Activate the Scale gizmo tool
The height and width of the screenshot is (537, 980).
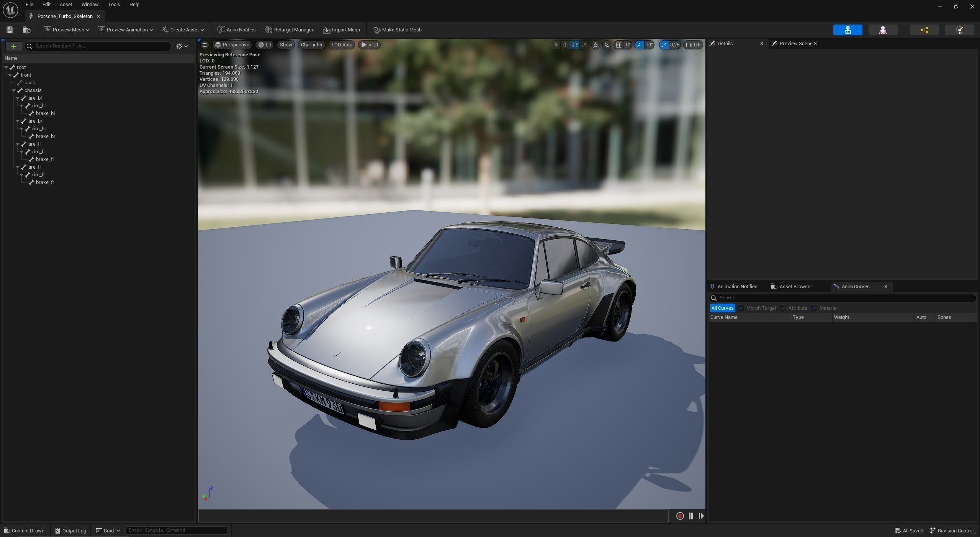[583, 45]
